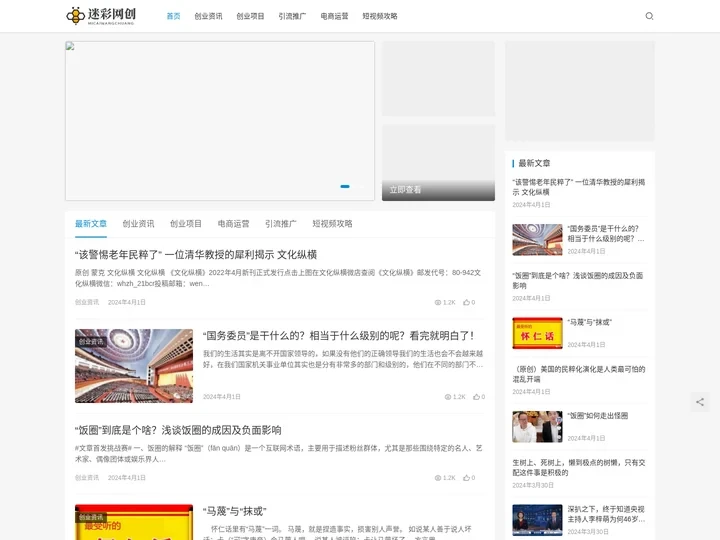720x540 pixels.
Task: Click 创业资讯 category tag under 饭圈 article
Action: [x=87, y=478]
